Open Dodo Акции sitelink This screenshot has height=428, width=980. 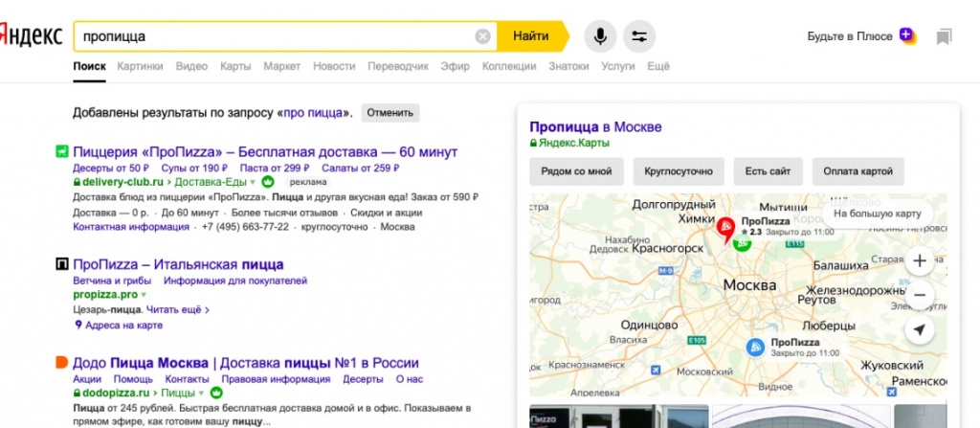(87, 379)
